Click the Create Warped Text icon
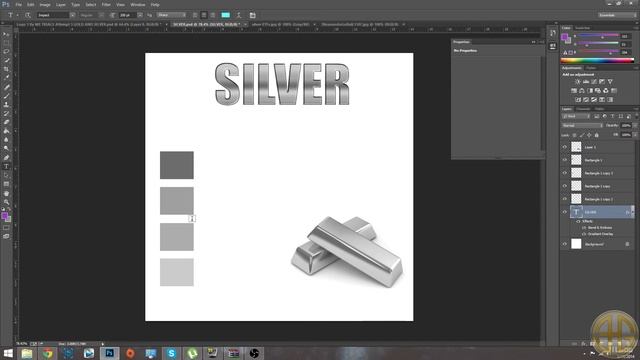Viewport: 640px width, 360px height. [x=239, y=15]
